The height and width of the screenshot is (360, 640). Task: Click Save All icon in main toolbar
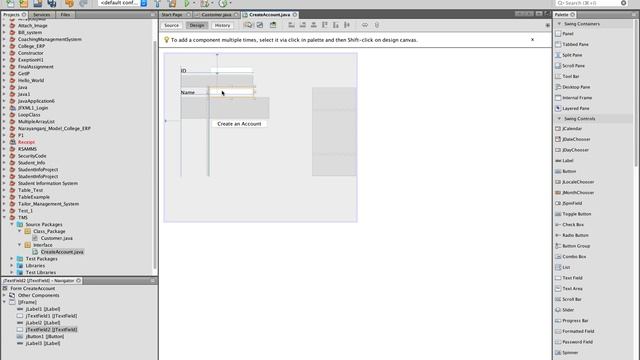pos(52,3)
